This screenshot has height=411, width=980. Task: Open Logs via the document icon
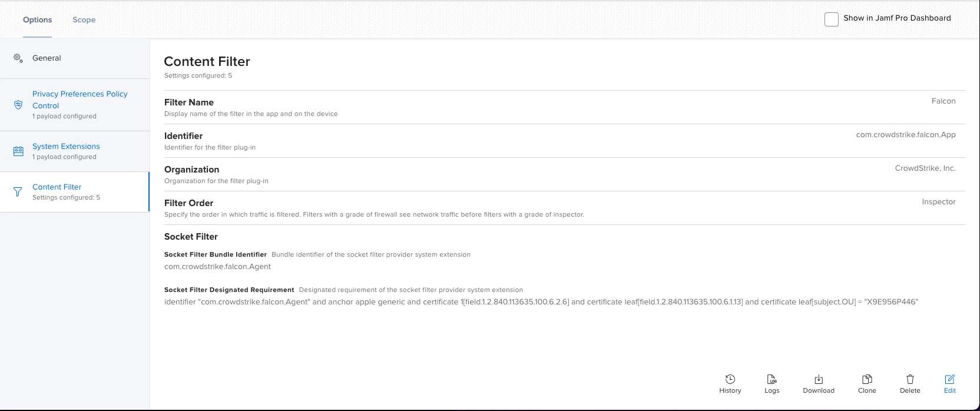(772, 379)
